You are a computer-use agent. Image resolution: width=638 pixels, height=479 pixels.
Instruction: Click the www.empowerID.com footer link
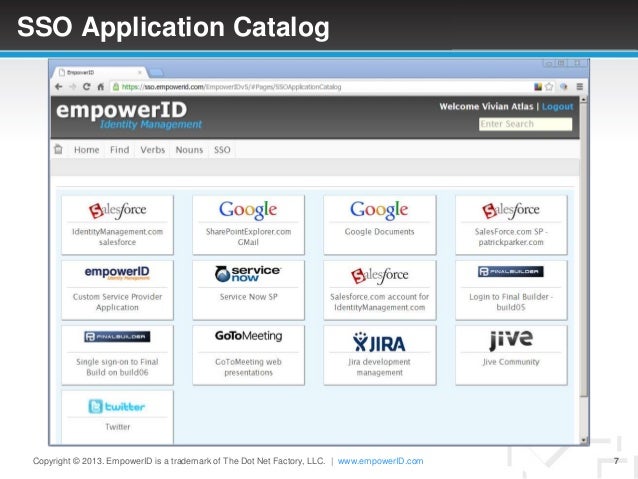[x=380, y=461]
